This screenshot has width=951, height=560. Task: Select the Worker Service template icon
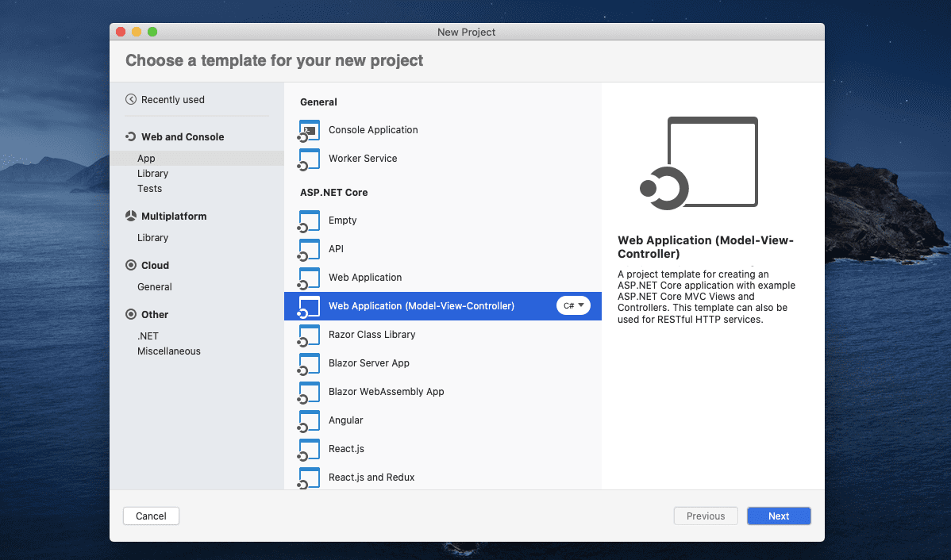coord(309,159)
